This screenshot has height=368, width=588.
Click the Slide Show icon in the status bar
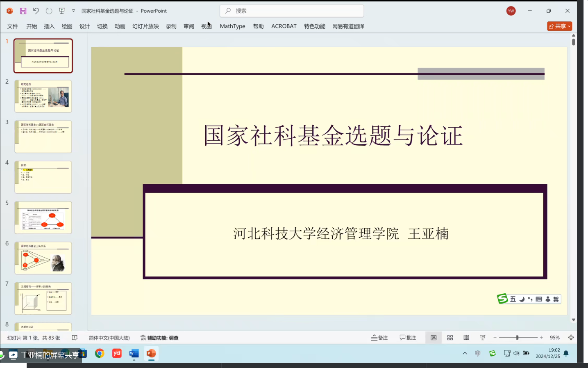pyautogui.click(x=483, y=338)
